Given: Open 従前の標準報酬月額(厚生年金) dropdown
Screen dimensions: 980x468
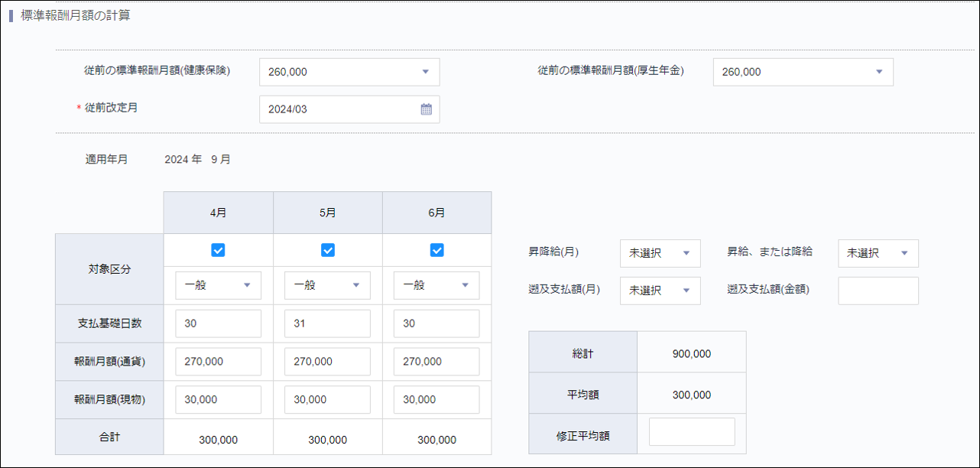Looking at the screenshot, I should [803, 72].
